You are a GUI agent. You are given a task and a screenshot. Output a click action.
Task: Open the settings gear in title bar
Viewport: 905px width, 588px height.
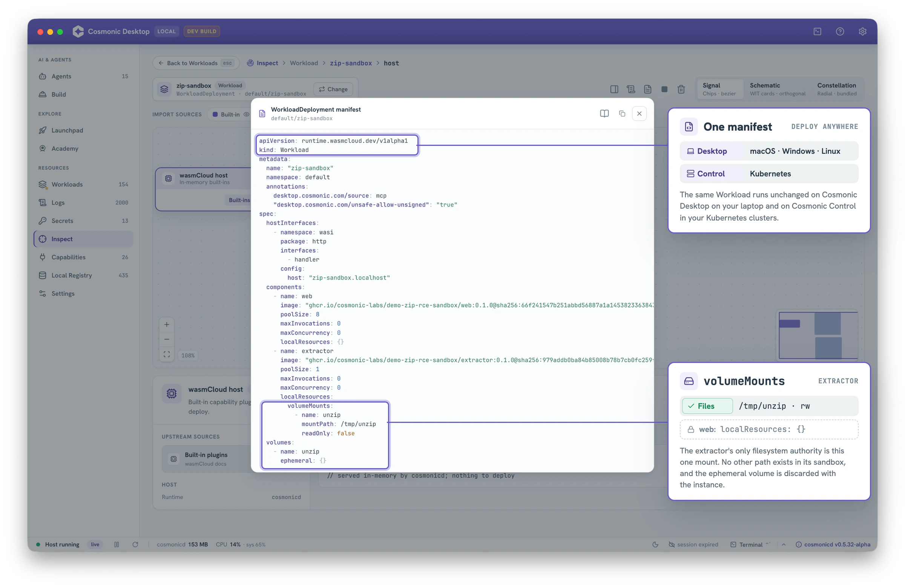point(862,32)
